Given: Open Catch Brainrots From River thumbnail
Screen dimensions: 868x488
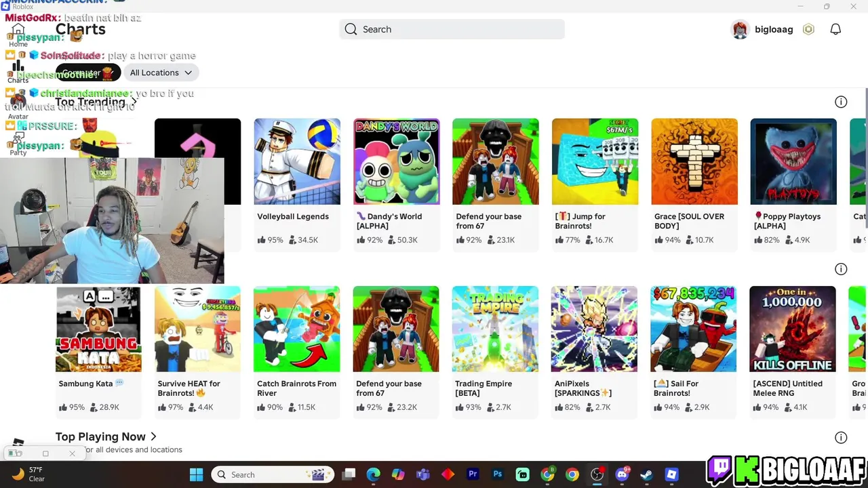Looking at the screenshot, I should pos(297,329).
